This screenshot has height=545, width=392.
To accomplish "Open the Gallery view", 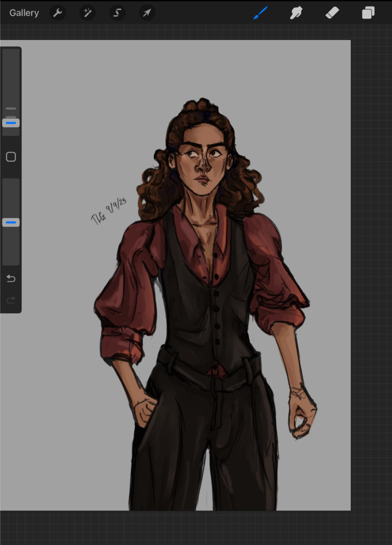I will pyautogui.click(x=24, y=13).
